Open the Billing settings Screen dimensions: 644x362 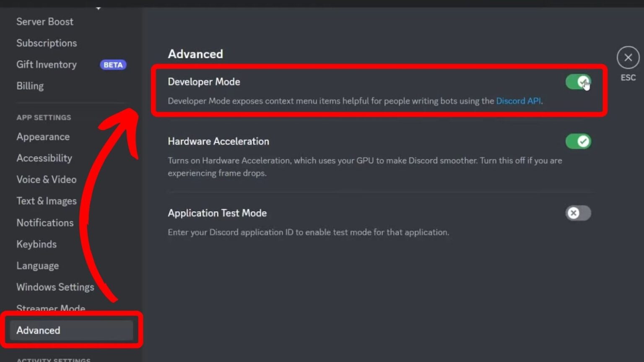click(30, 85)
